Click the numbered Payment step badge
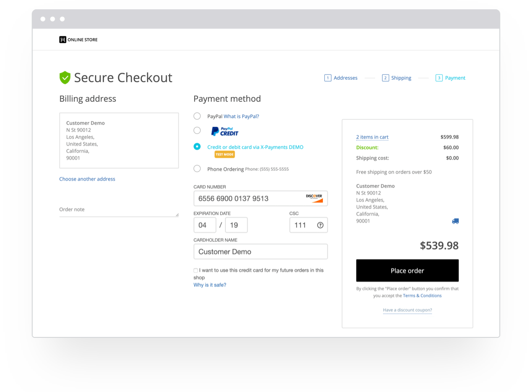532x392 pixels. (x=439, y=78)
